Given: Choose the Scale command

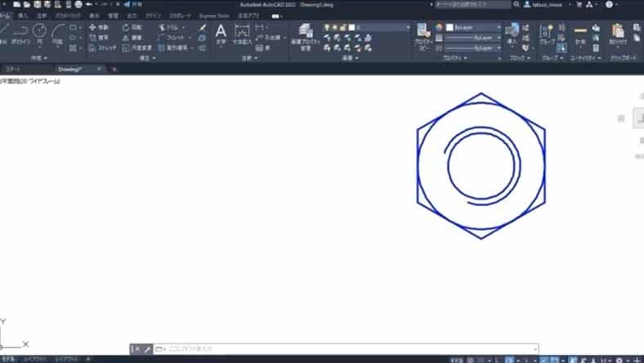Looking at the screenshot, I should tap(136, 47).
